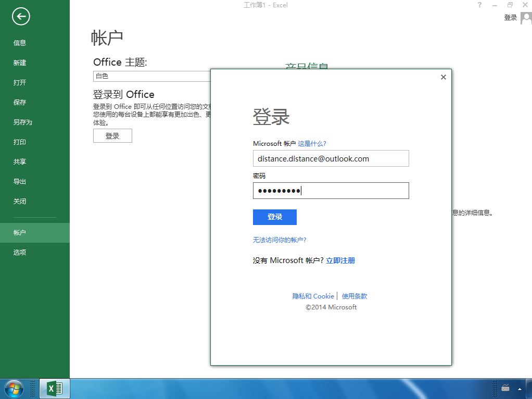Select 新建 in the sidebar
Viewport: 532px width, 399px height.
[x=20, y=63]
